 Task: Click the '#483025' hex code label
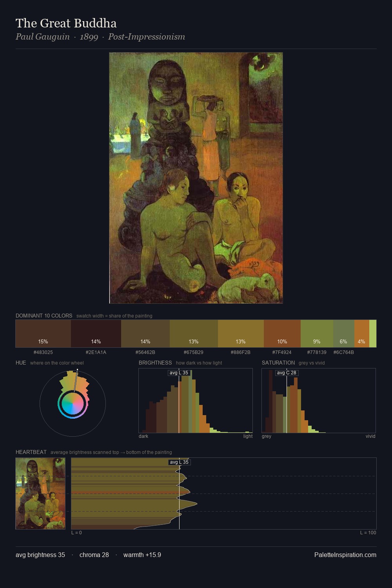pos(43,352)
